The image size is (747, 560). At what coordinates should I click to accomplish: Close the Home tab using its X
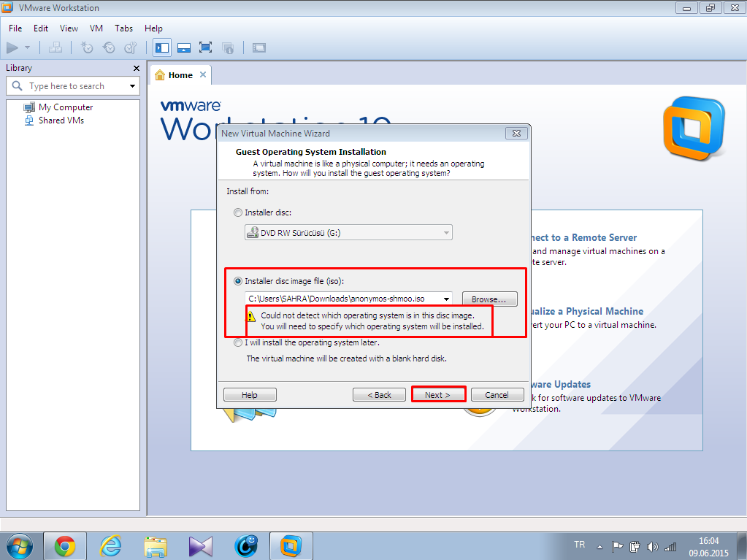[x=203, y=74]
